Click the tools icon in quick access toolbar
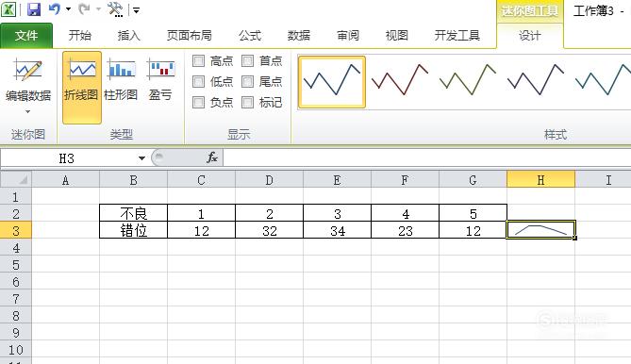The image size is (631, 364). pos(115,9)
